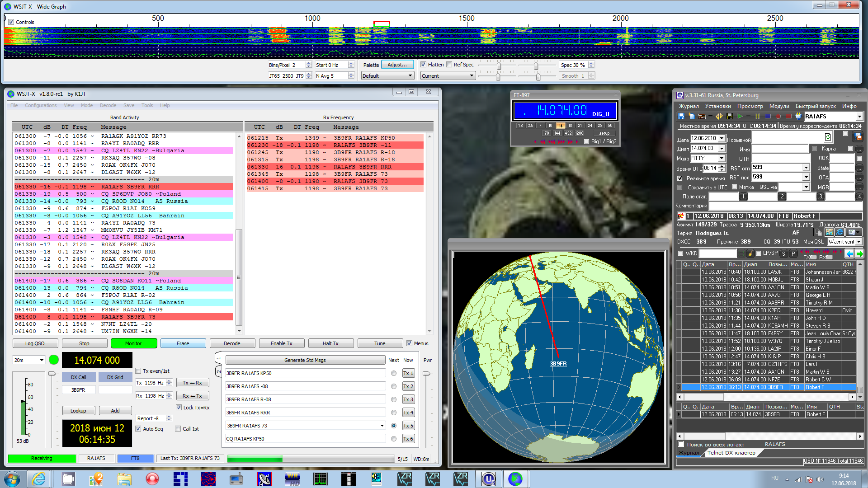This screenshot has height=488, width=868.
Task: Enable the Tx even/1st checkbox
Action: (x=139, y=371)
